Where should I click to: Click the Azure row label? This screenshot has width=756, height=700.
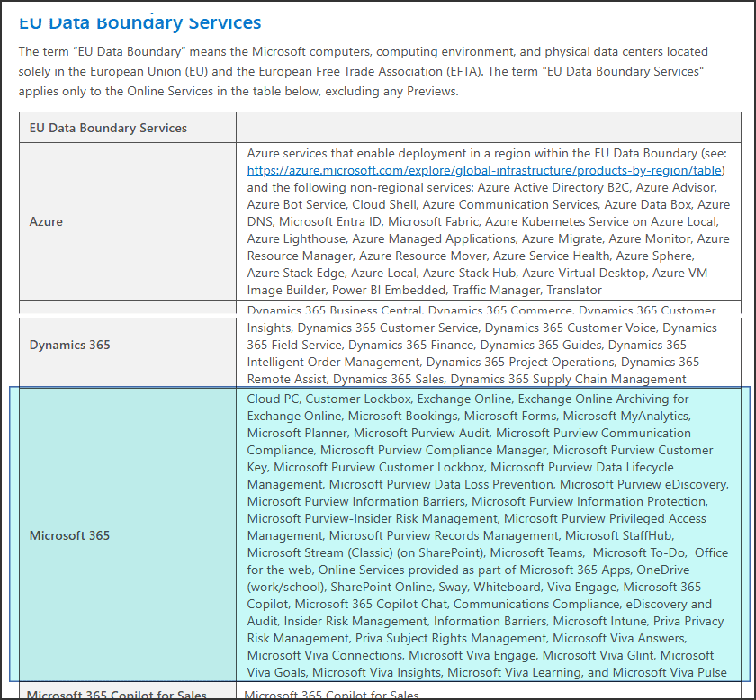click(47, 221)
